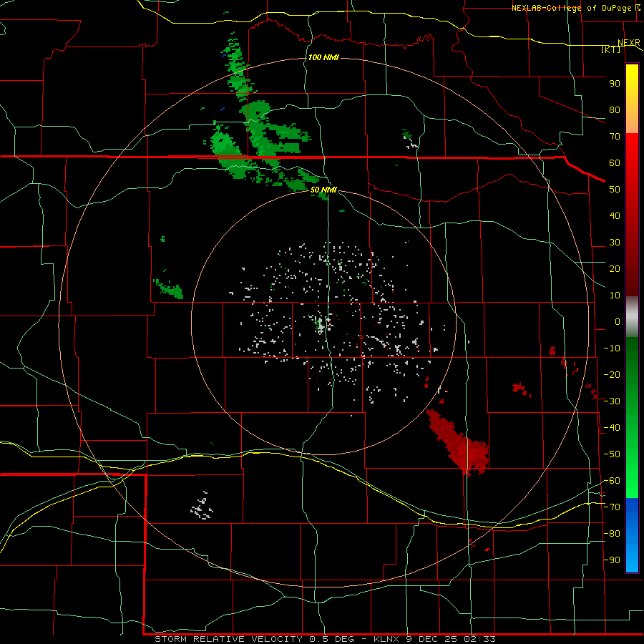Click the positive "30" scale value
The height and width of the screenshot is (644, 644).
[x=615, y=243]
